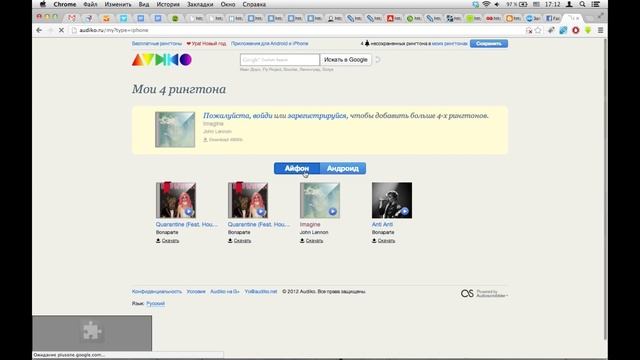The height and width of the screenshot is (360, 640).
Task: Open the Audiko на G+ footer link
Action: [225, 291]
